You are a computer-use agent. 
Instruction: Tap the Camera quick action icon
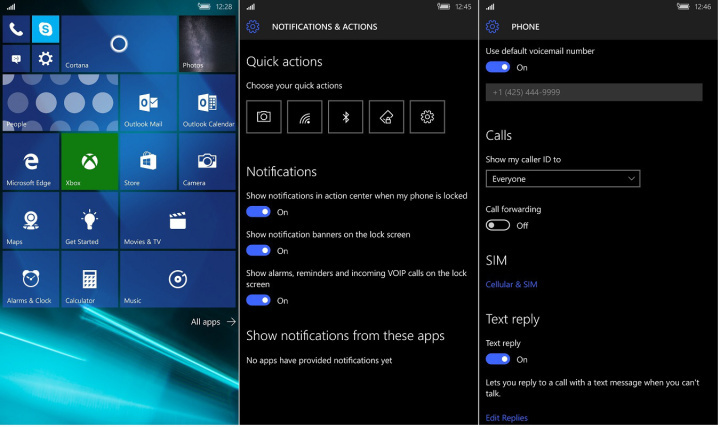[263, 117]
